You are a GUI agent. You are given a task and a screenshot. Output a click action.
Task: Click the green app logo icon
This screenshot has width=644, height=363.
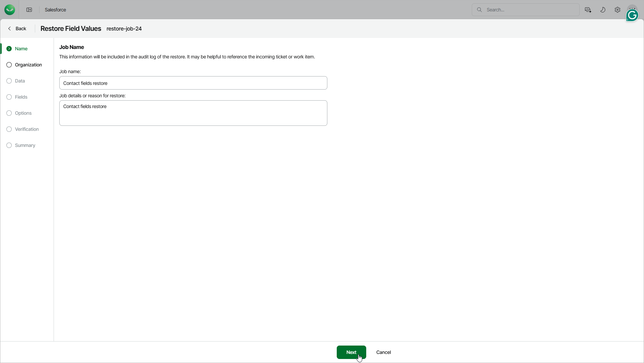10,10
